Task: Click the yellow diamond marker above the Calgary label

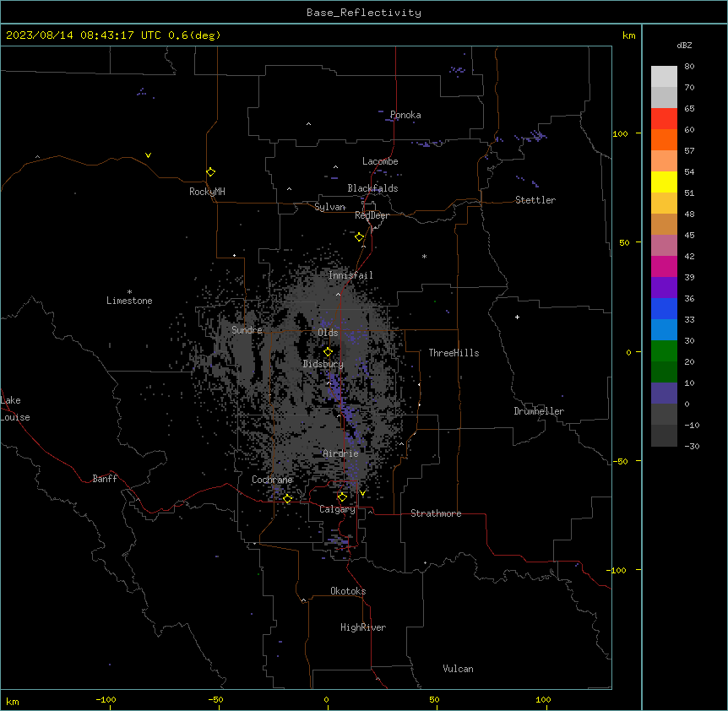Action: pos(342,497)
